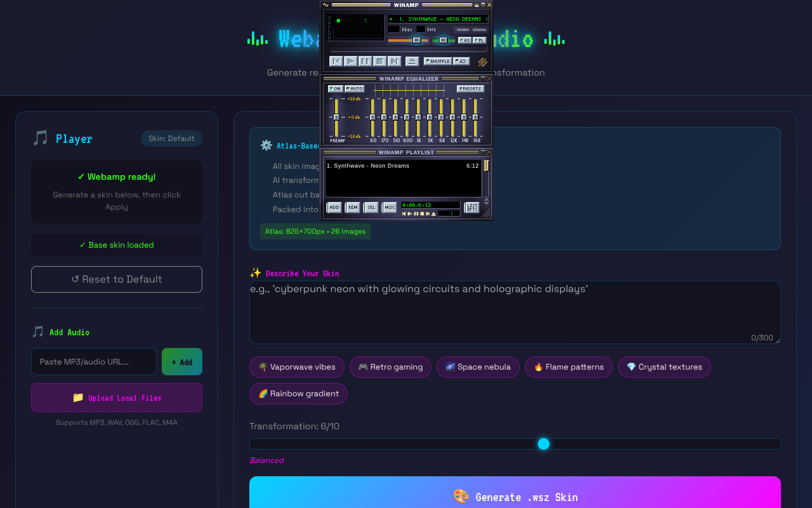The width and height of the screenshot is (812, 508).
Task: Turn on the equalizer ON toggle
Action: (336, 88)
